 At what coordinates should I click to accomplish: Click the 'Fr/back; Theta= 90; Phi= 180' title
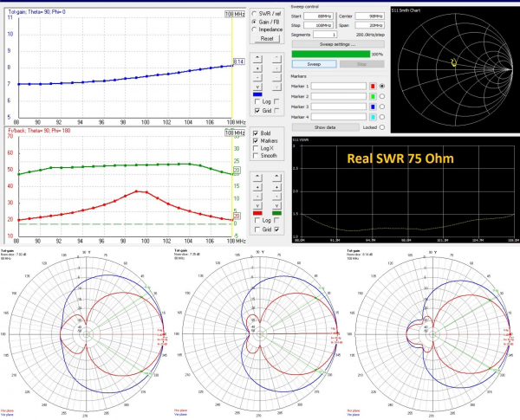(x=39, y=131)
